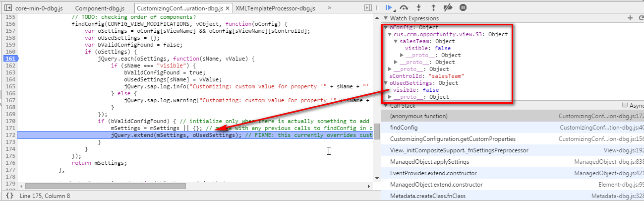Viewport: 644px width, 201px height.
Task: Expand __proto__ under oUsedSettings
Action: pos(390,97)
